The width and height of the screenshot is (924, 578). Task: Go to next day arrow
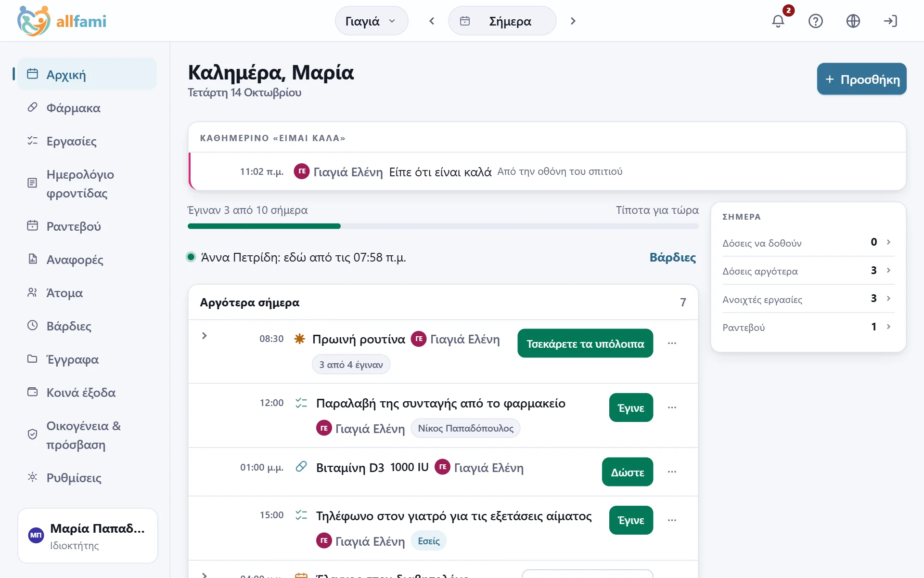point(573,21)
